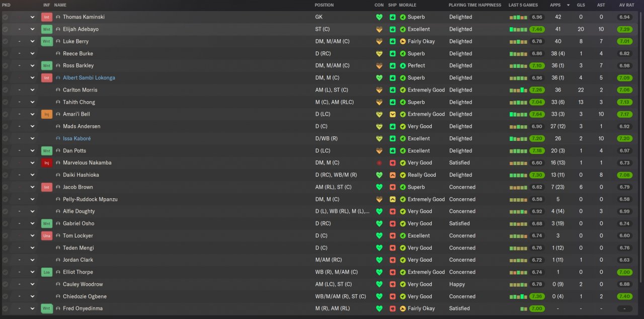This screenshot has height=319, width=644.
Task: Click the Int status badge for Thomas Kaminski
Action: pos(47,17)
